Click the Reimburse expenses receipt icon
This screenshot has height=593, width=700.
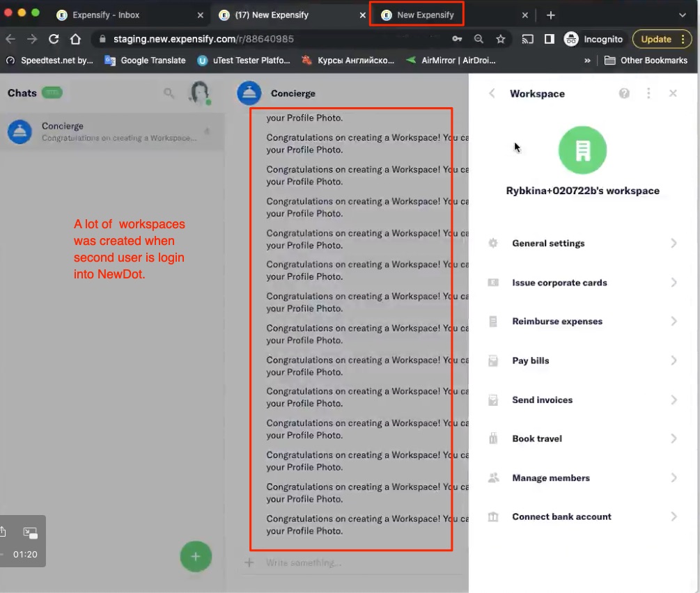coord(493,322)
